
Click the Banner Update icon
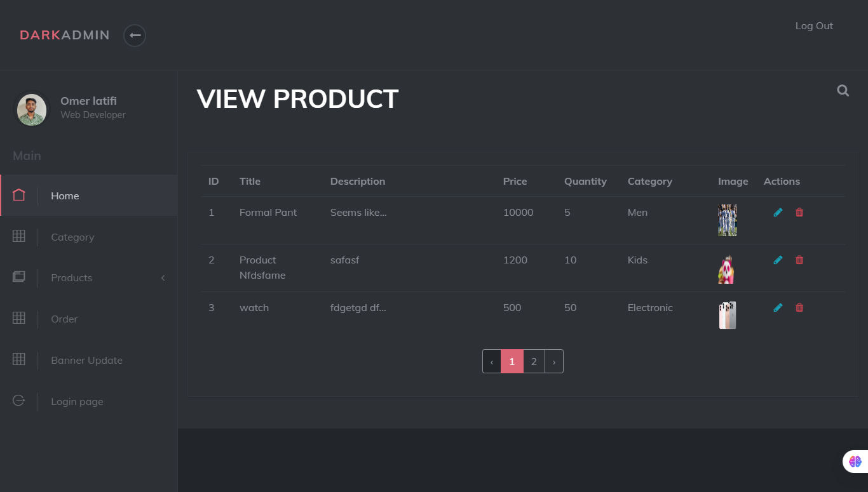18,360
